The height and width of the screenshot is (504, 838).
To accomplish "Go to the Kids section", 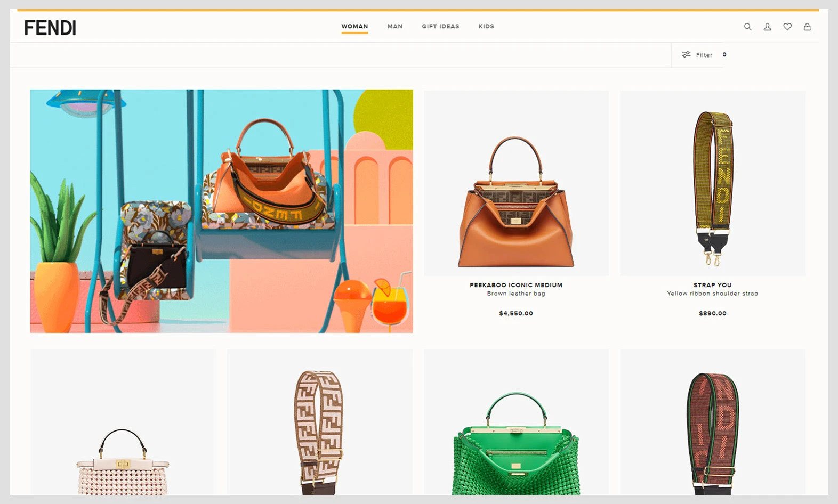I will tap(486, 26).
